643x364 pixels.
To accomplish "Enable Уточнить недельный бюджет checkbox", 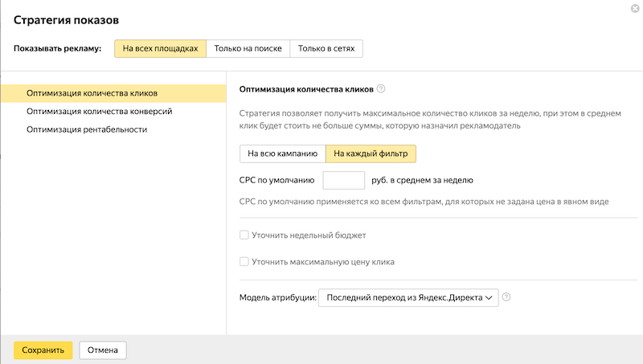I will [x=244, y=235].
